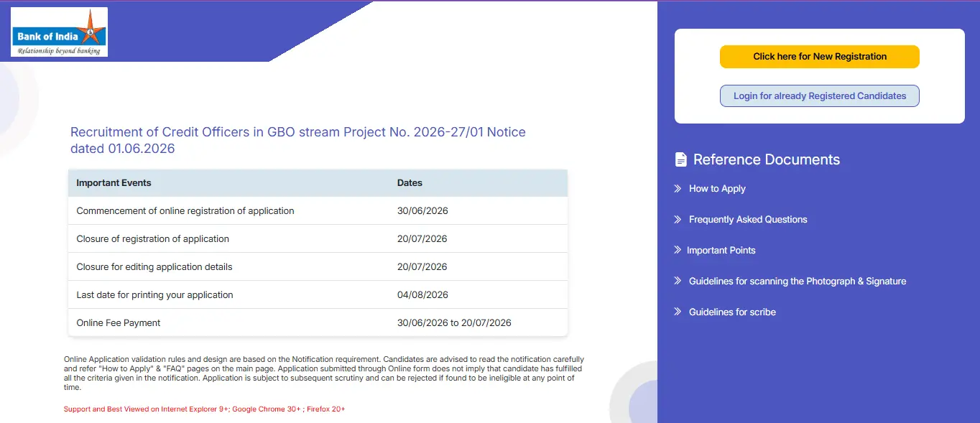Click the Important Events column header
This screenshot has width=980, height=423.
click(114, 182)
